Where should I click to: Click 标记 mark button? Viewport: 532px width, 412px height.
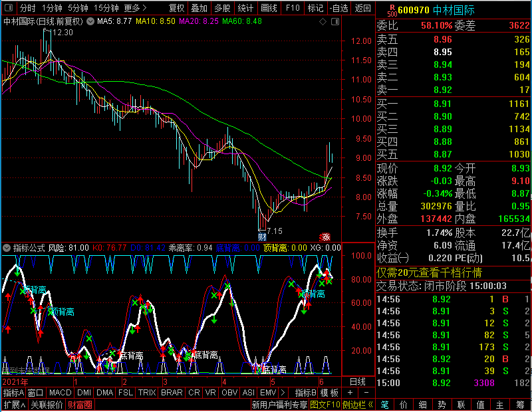pos(315,8)
